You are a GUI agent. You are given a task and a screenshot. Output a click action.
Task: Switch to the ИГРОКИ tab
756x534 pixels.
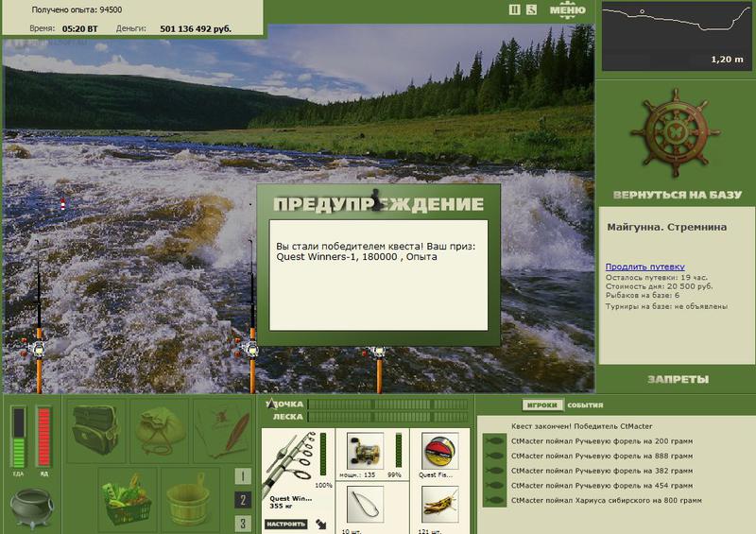tap(541, 405)
